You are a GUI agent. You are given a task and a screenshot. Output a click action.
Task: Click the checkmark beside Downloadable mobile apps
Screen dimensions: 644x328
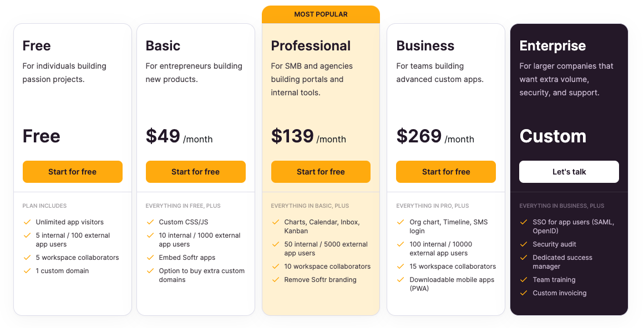[400, 280]
